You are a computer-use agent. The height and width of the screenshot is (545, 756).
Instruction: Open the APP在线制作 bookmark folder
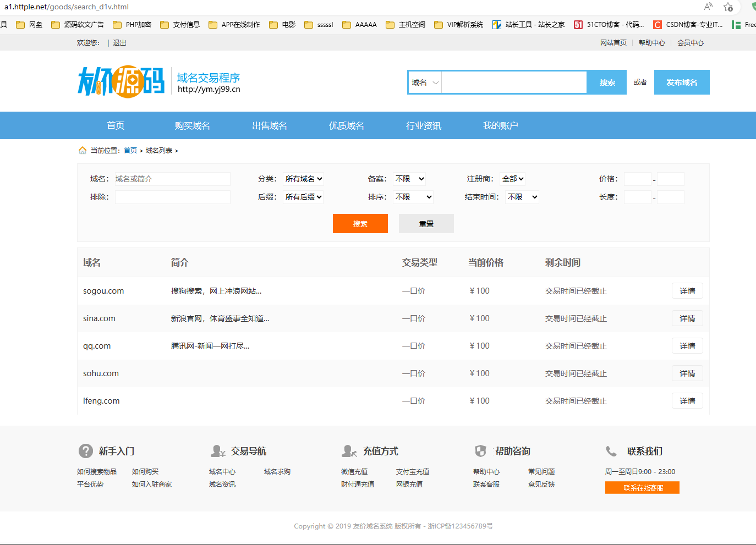[234, 25]
